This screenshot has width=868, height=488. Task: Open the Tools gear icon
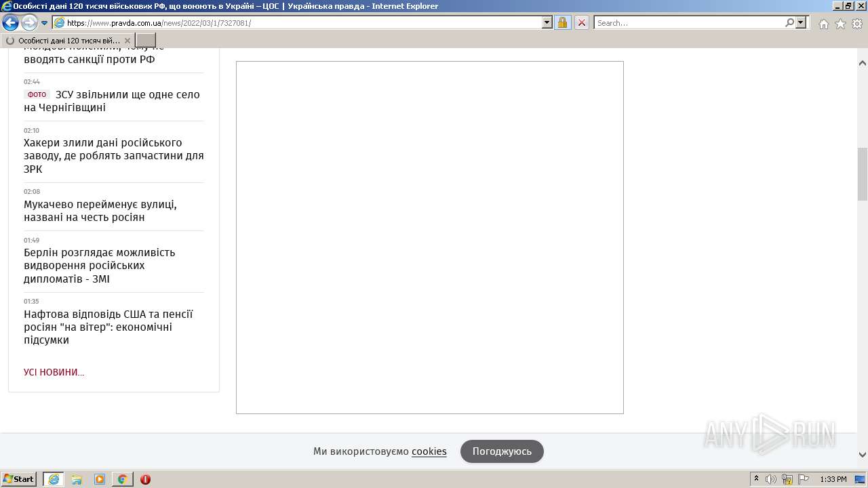[x=857, y=24]
